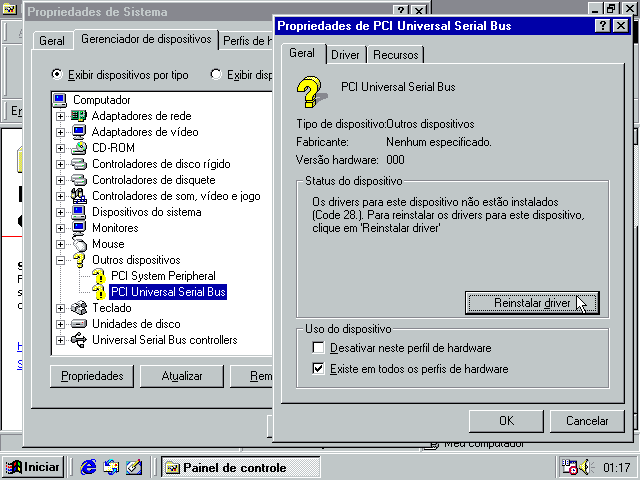Image resolution: width=640 pixels, height=480 pixels.
Task: Click the Monitores device icon
Action: click(x=79, y=228)
